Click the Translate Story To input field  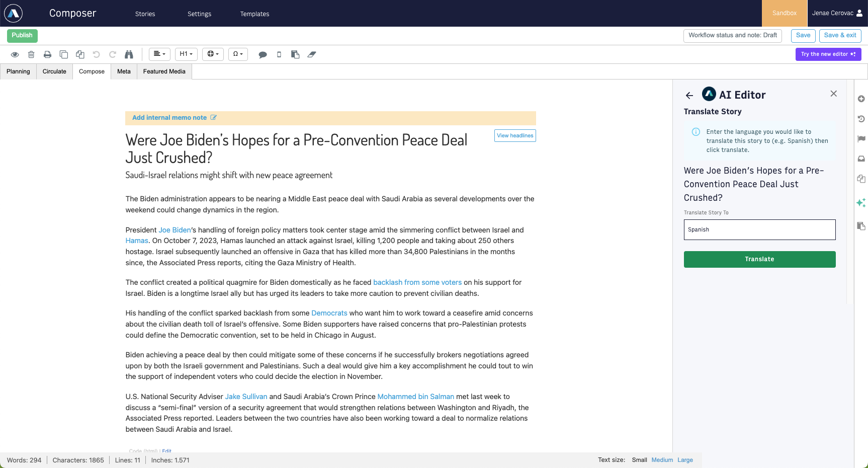[x=759, y=229]
